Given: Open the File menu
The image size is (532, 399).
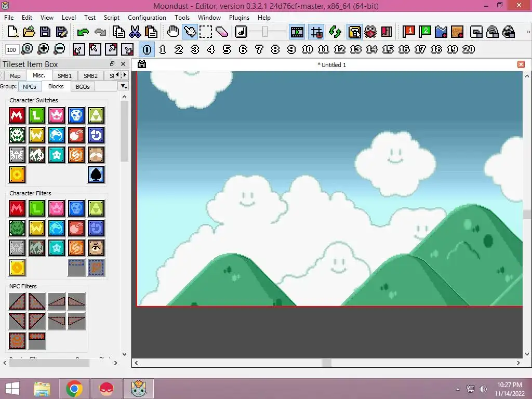Looking at the screenshot, I should pyautogui.click(x=9, y=17).
